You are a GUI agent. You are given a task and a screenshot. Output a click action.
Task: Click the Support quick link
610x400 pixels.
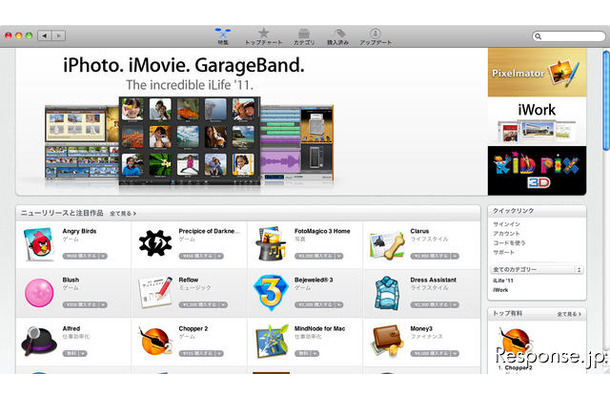point(504,252)
